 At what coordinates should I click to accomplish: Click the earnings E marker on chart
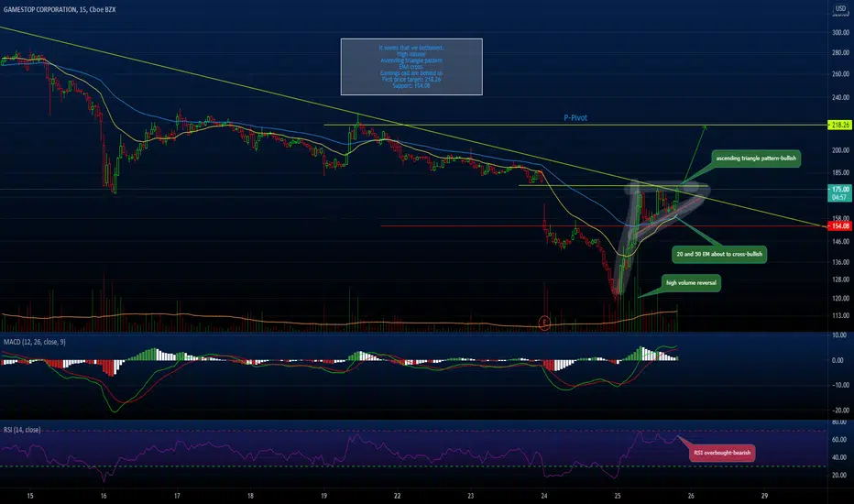[x=544, y=323]
